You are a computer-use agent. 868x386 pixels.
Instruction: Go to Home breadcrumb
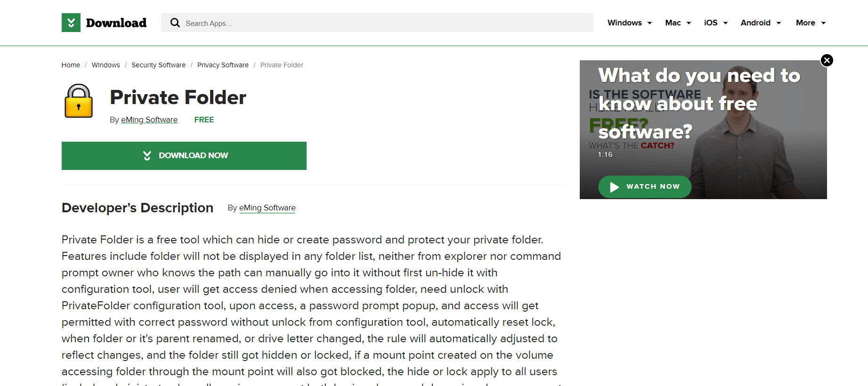71,65
